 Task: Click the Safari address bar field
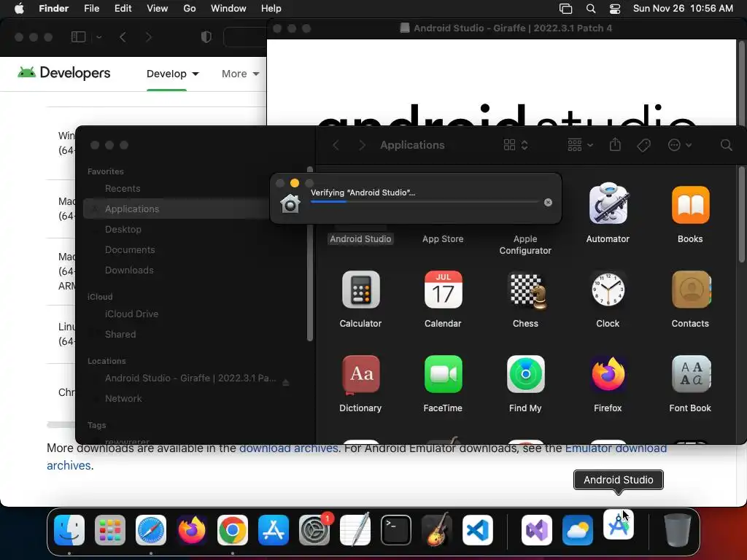tap(244, 37)
